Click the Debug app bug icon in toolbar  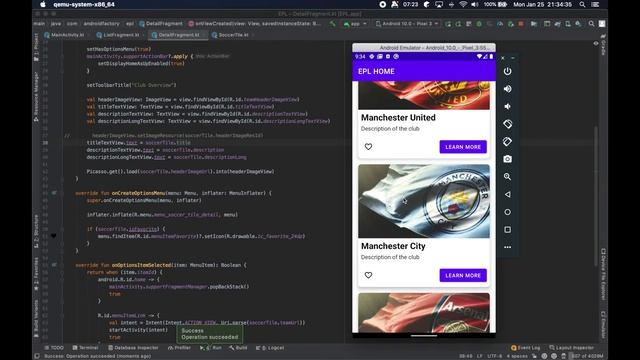(x=479, y=24)
